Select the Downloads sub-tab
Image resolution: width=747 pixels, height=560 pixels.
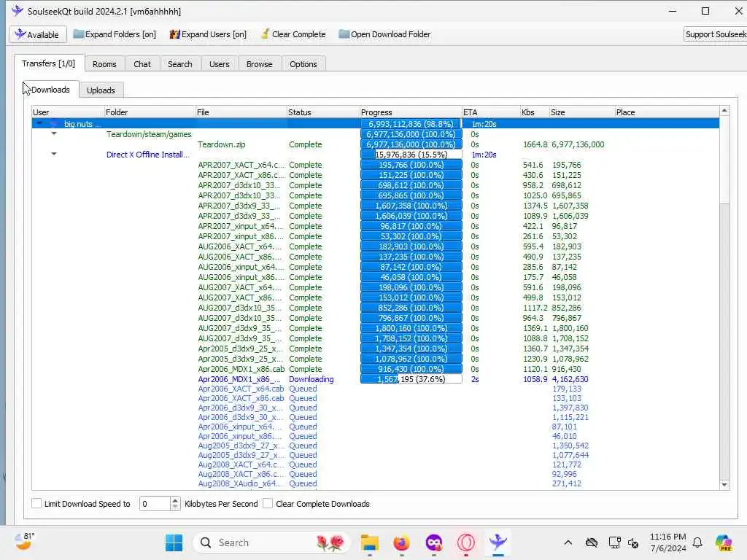50,90
